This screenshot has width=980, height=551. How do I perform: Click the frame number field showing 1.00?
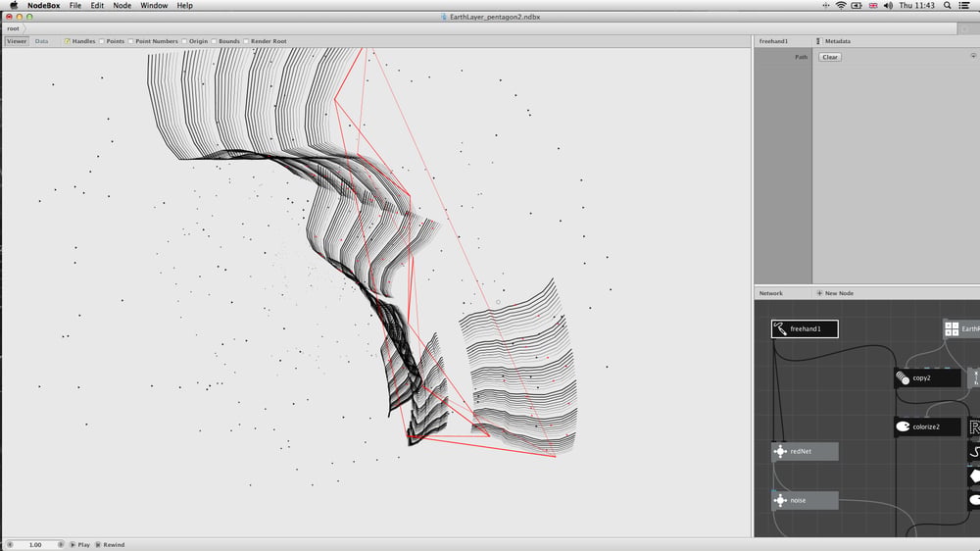35,545
